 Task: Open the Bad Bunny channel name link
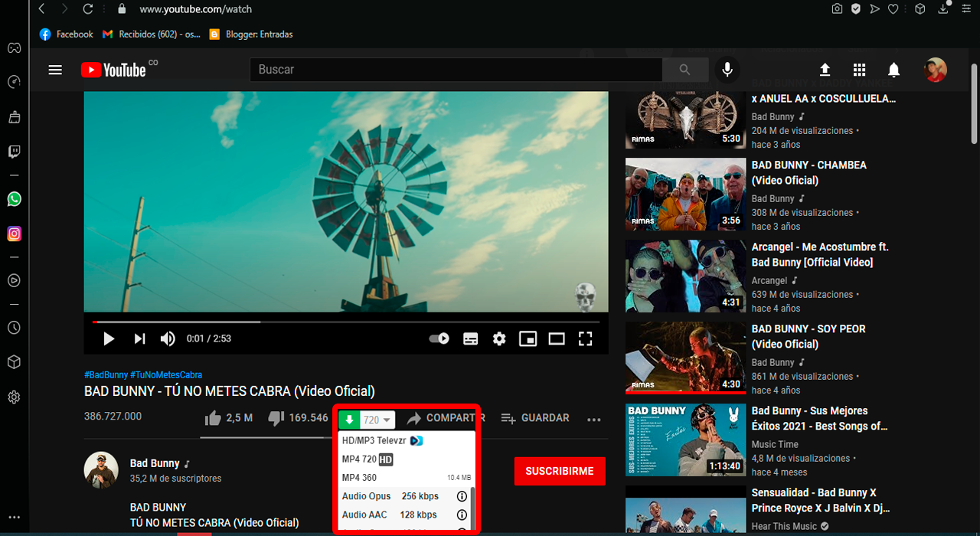tap(155, 463)
